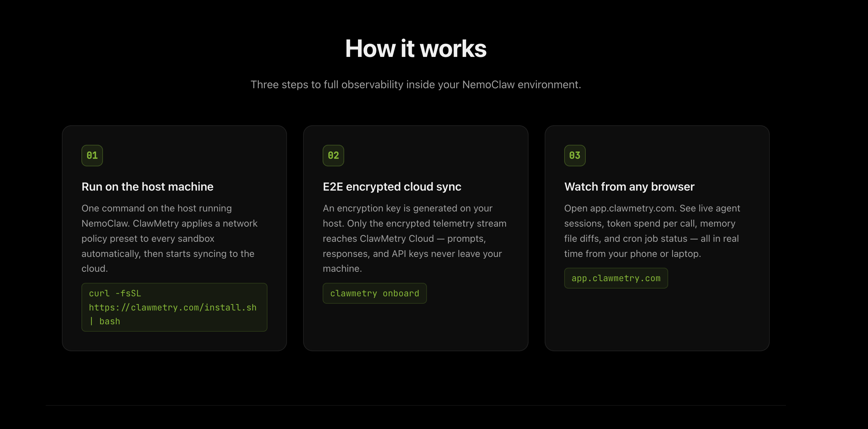Screen dimensions: 868x429
Task: Click the 'Watch from any browser' heading
Action: 629,187
